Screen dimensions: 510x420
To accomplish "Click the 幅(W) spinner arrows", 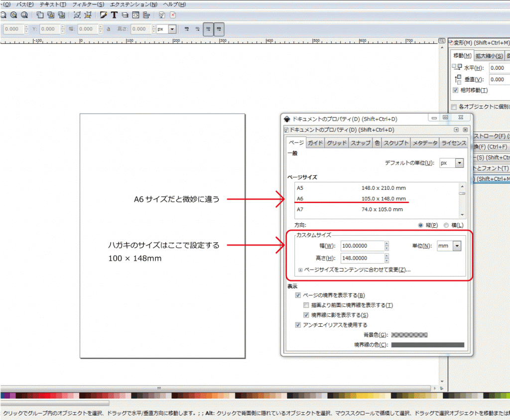I will click(x=386, y=246).
